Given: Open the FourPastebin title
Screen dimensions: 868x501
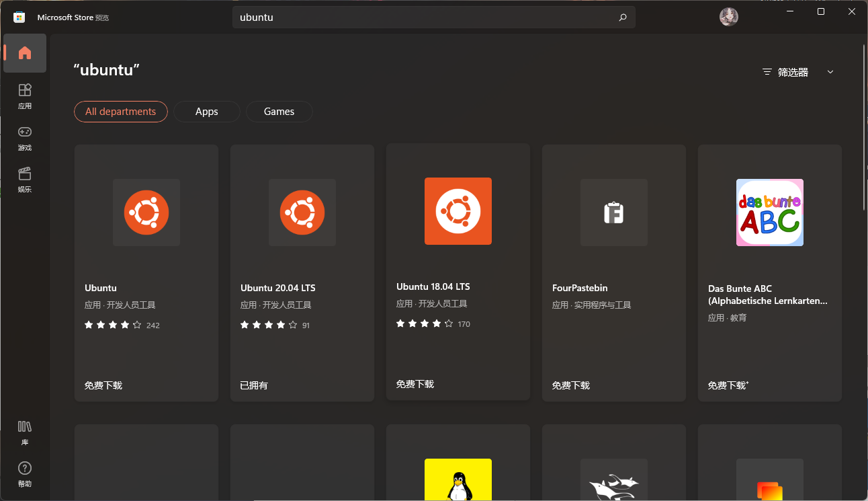Looking at the screenshot, I should pyautogui.click(x=580, y=288).
